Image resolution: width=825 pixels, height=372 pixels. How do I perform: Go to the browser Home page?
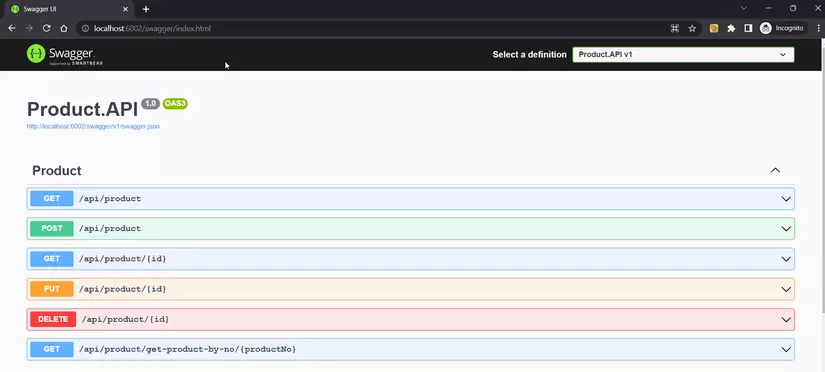[64, 28]
